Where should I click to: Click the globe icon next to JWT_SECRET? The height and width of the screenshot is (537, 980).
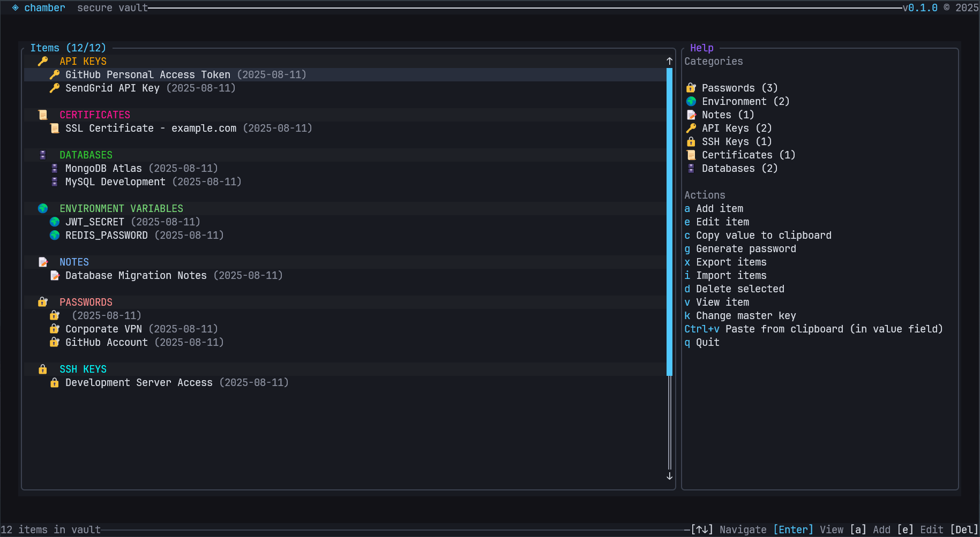(x=54, y=222)
